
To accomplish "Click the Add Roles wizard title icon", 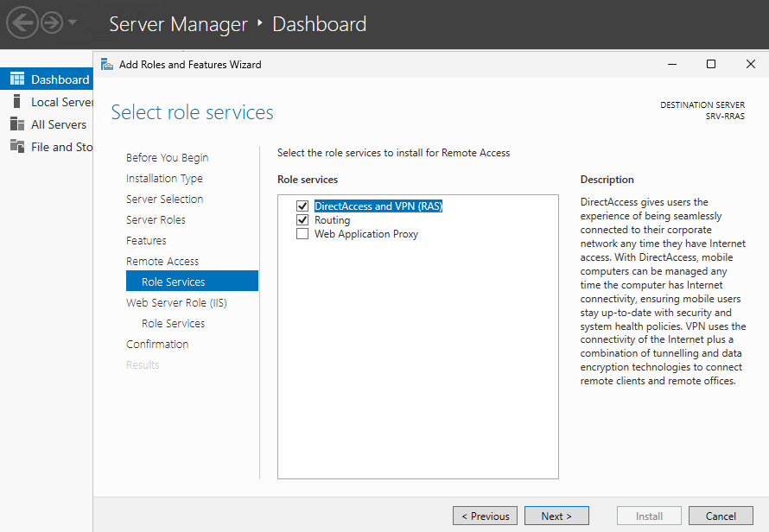I will (x=107, y=64).
